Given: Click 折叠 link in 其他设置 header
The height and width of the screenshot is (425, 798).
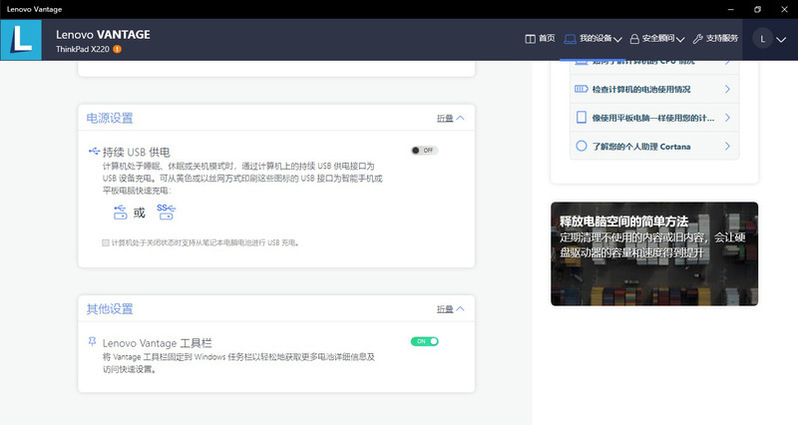Looking at the screenshot, I should click(x=445, y=309).
